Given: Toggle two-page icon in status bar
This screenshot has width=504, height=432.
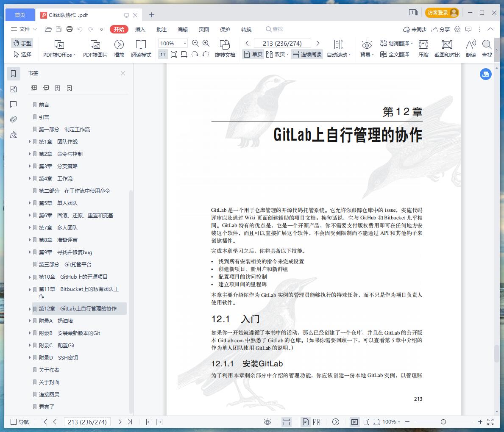Looking at the screenshot, I should [317, 422].
